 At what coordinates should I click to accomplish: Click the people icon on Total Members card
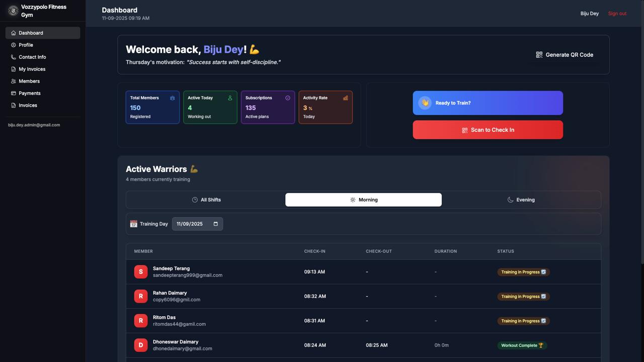172,98
